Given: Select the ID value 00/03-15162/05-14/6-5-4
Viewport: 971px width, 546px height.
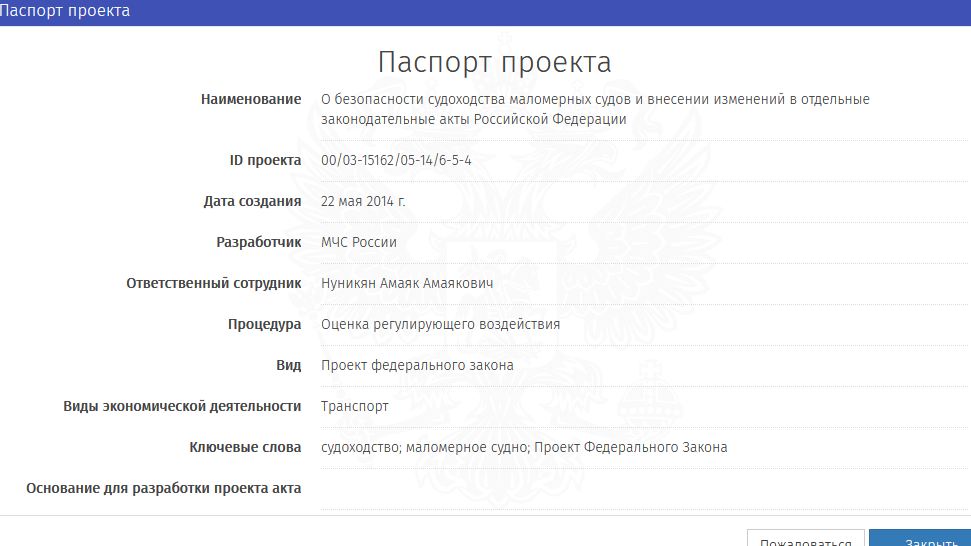Looking at the screenshot, I should coord(396,160).
